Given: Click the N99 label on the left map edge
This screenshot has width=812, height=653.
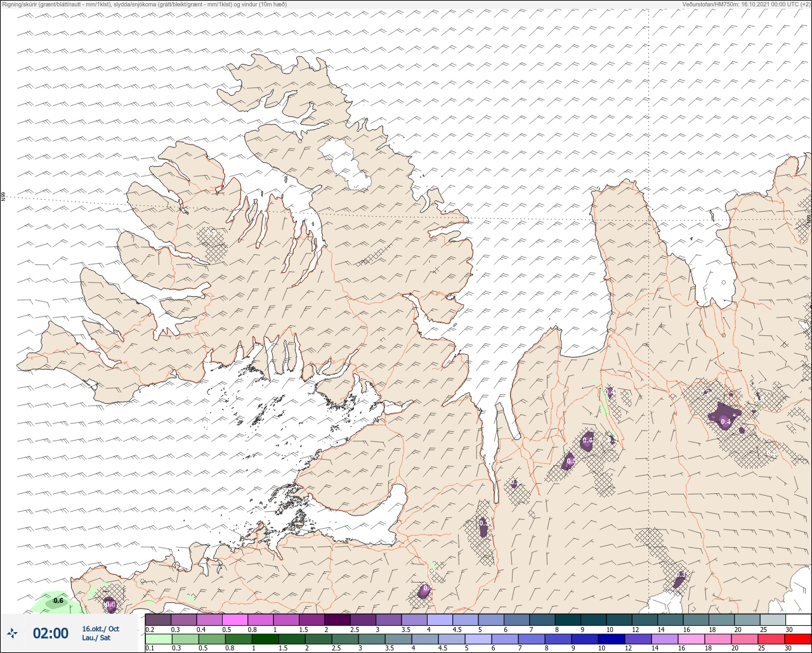Looking at the screenshot, I should tap(3, 197).
